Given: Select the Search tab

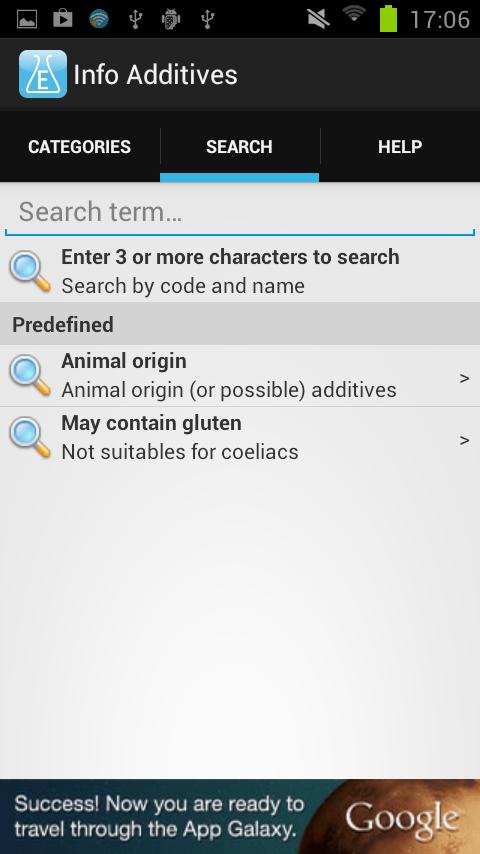Looking at the screenshot, I should pos(239,147).
